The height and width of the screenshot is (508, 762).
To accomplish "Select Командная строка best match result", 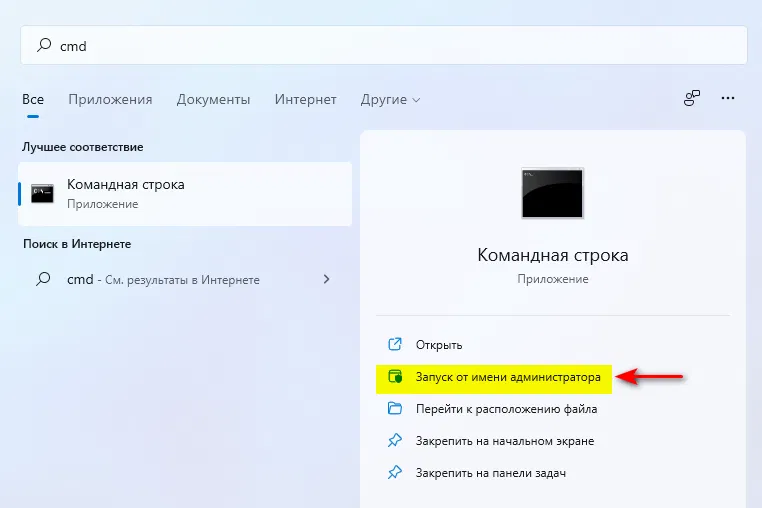I will click(x=185, y=194).
